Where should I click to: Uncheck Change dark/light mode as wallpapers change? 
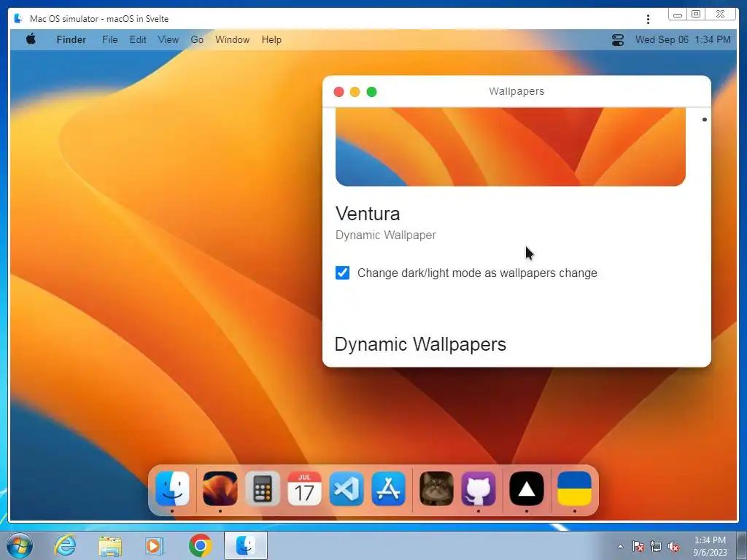coord(343,273)
